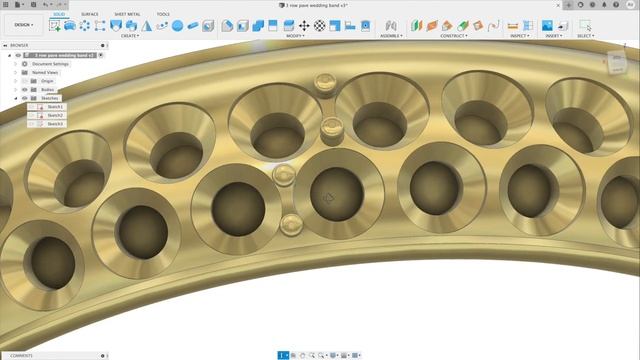Choose the Sphere tool in Create group

pos(177,26)
